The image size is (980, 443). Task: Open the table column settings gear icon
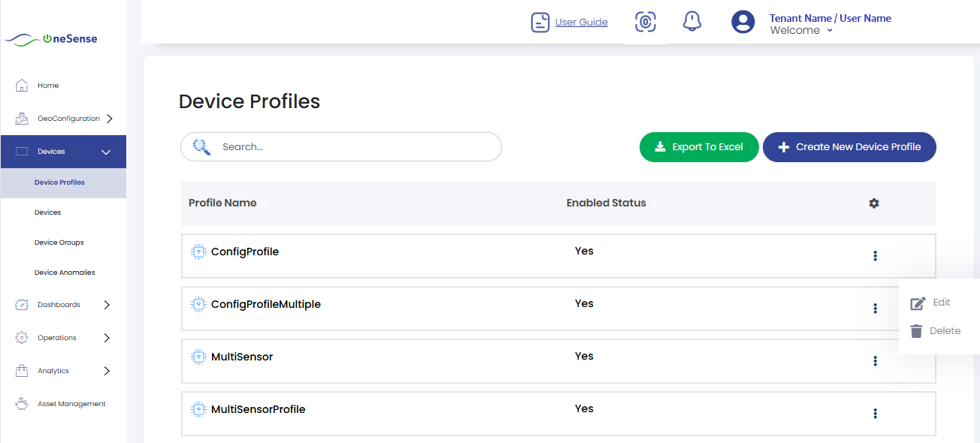click(x=874, y=203)
